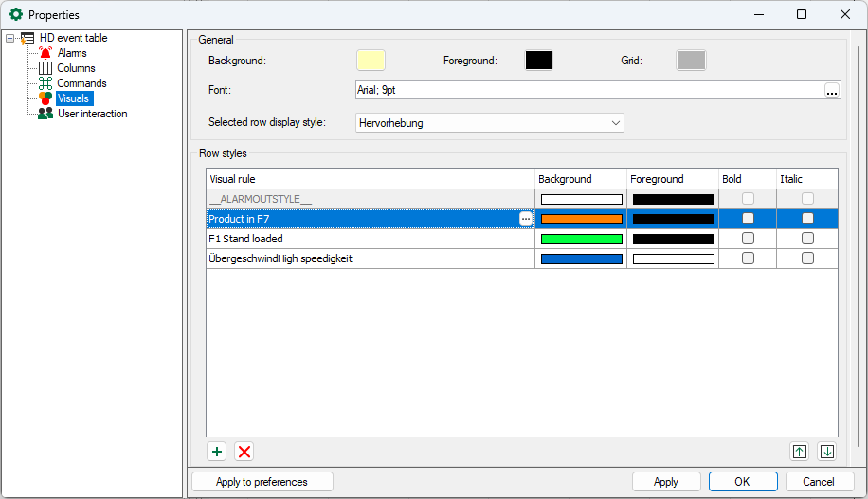The width and height of the screenshot is (868, 499).
Task: Select User interaction in the tree
Action: (93, 114)
